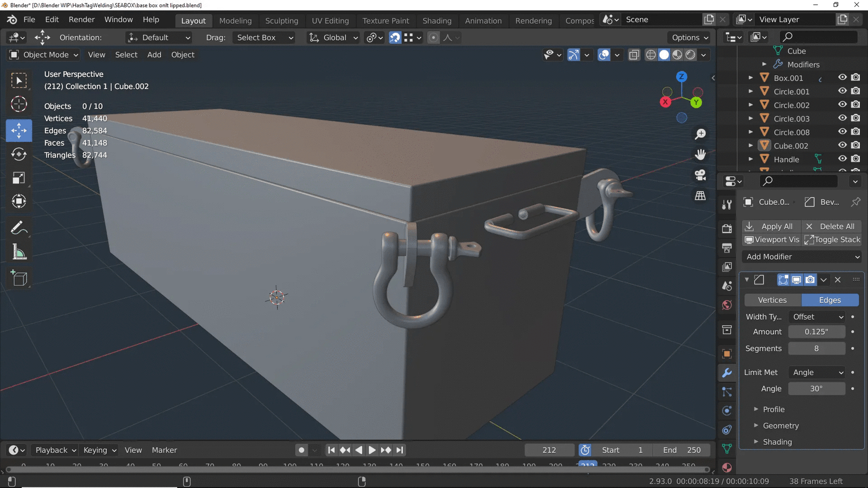
Task: Toggle X-ray mode in viewport header
Action: (x=634, y=55)
